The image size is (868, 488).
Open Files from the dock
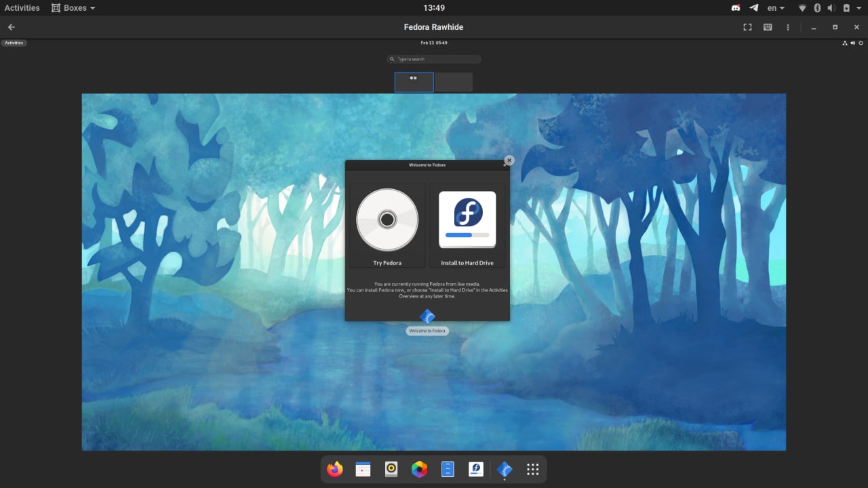coord(448,469)
